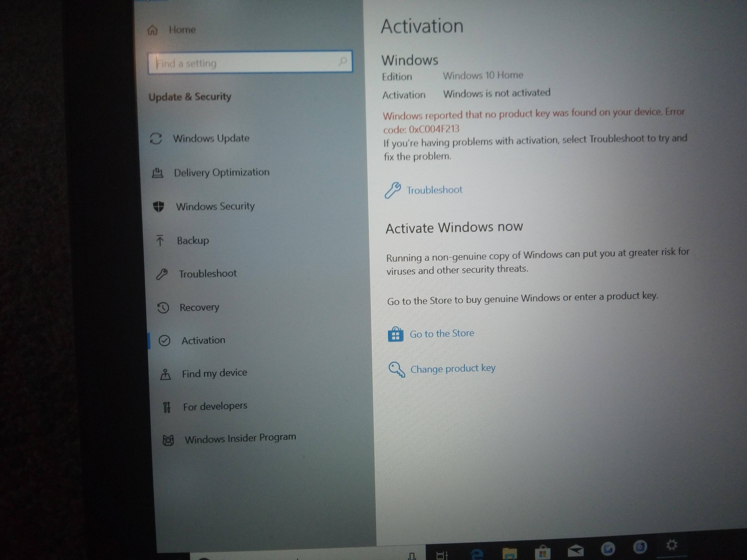Click the Windows Insider Program icon

[x=168, y=440]
